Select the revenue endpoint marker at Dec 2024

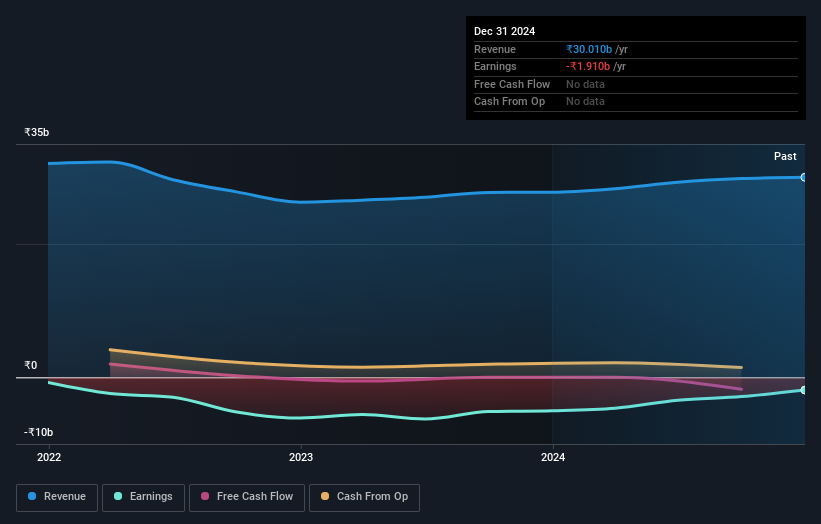point(804,177)
